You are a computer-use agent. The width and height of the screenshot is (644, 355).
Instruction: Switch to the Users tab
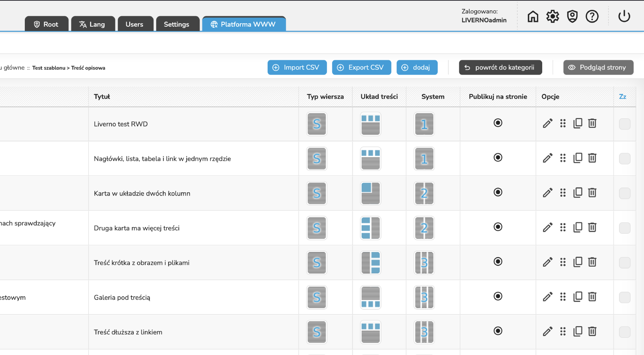click(135, 24)
